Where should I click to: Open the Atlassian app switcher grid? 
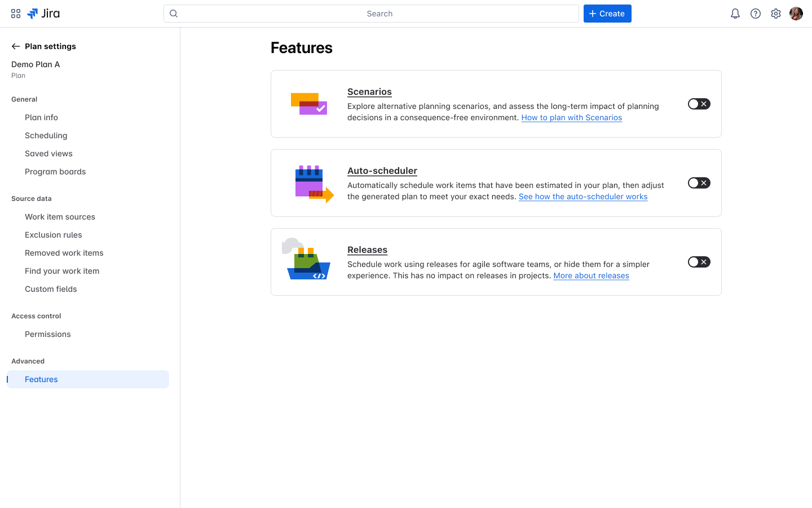tap(15, 13)
